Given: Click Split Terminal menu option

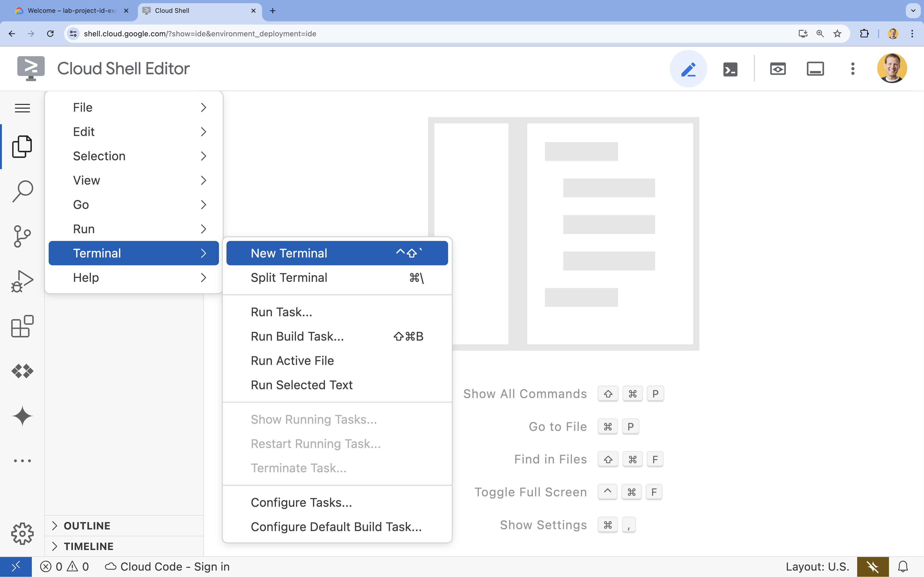Looking at the screenshot, I should coord(289,278).
